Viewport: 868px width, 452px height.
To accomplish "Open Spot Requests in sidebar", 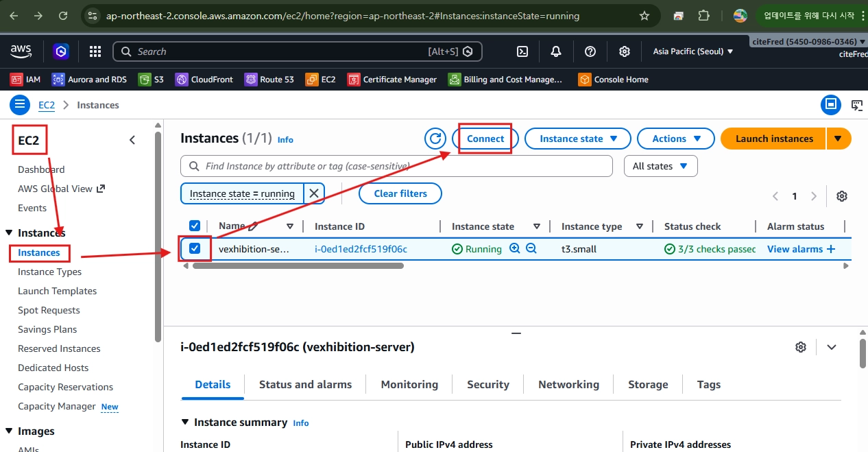I will click(49, 310).
